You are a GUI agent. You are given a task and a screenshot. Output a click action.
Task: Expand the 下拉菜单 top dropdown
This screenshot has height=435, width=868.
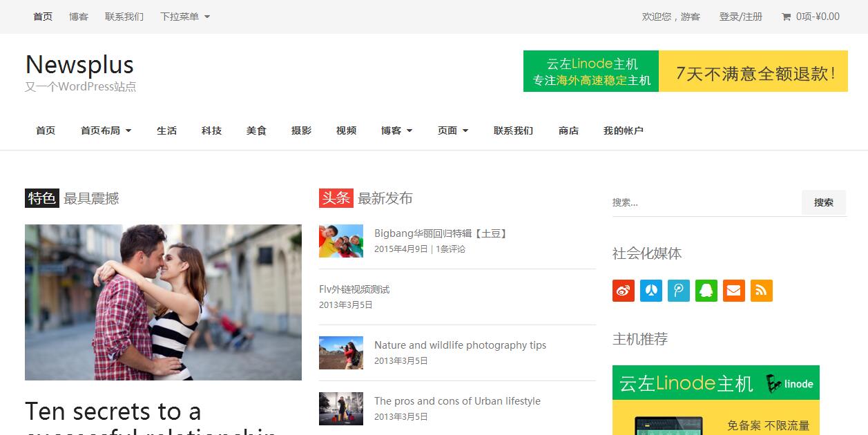185,17
